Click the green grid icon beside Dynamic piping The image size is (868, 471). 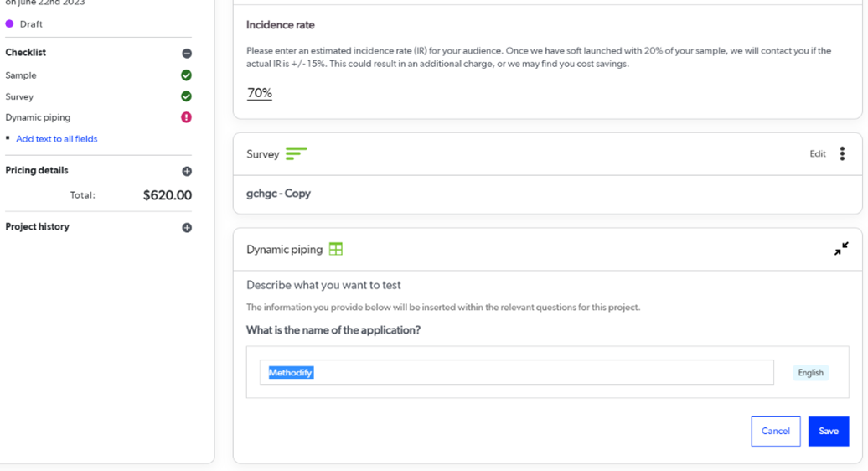click(x=336, y=249)
